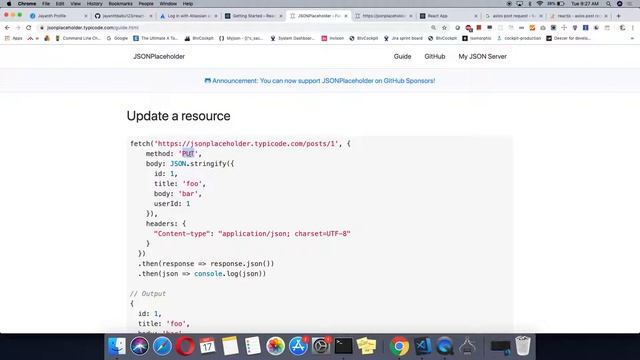Switch to the Log in with Atlassian tab
Viewport: 640px width, 360px height.
[x=188, y=16]
